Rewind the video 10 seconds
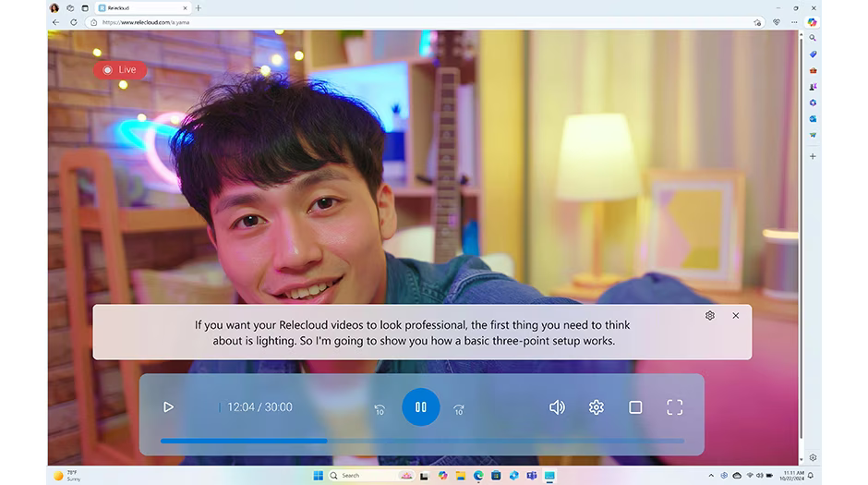868x485 pixels. [379, 408]
